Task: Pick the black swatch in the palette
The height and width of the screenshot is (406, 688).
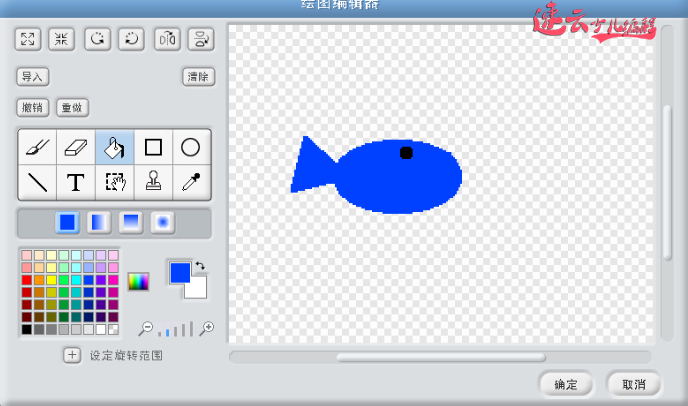Action: pyautogui.click(x=27, y=329)
